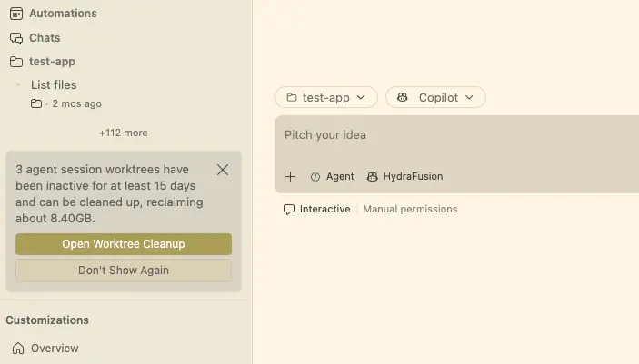Show +112 more sessions
The width and height of the screenshot is (639, 364).
[x=124, y=133]
